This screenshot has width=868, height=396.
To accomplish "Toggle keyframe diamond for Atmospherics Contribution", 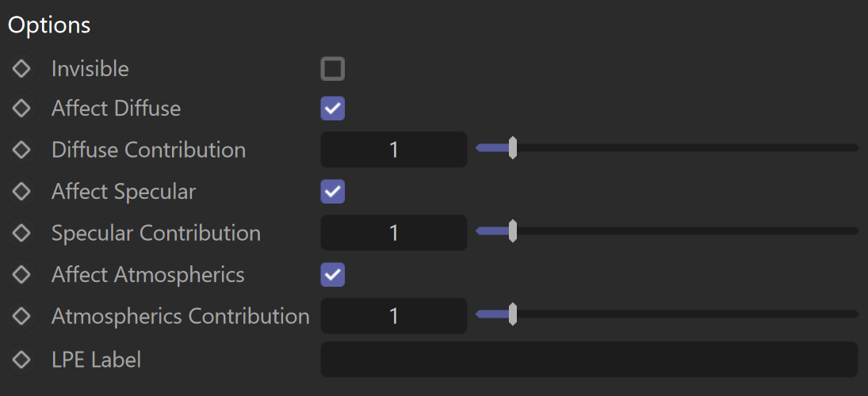I will coord(21,316).
